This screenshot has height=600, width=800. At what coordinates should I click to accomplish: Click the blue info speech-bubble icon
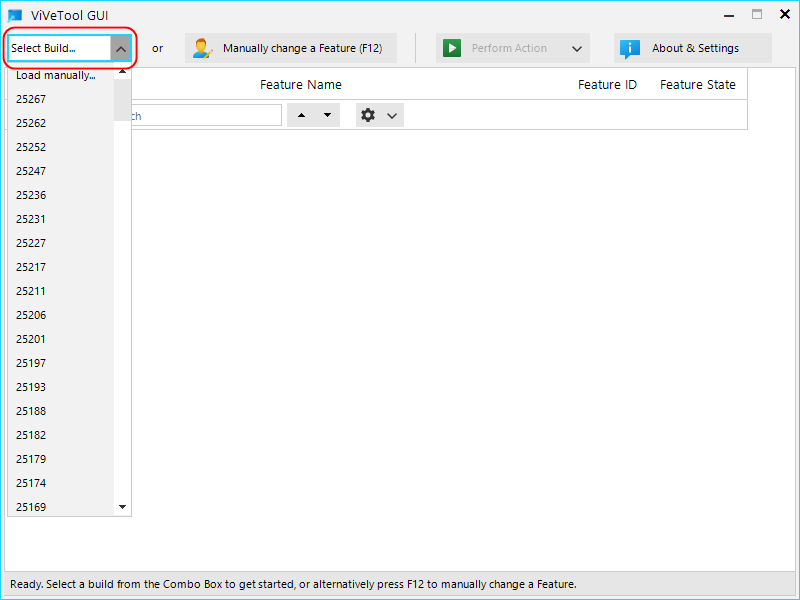point(630,49)
